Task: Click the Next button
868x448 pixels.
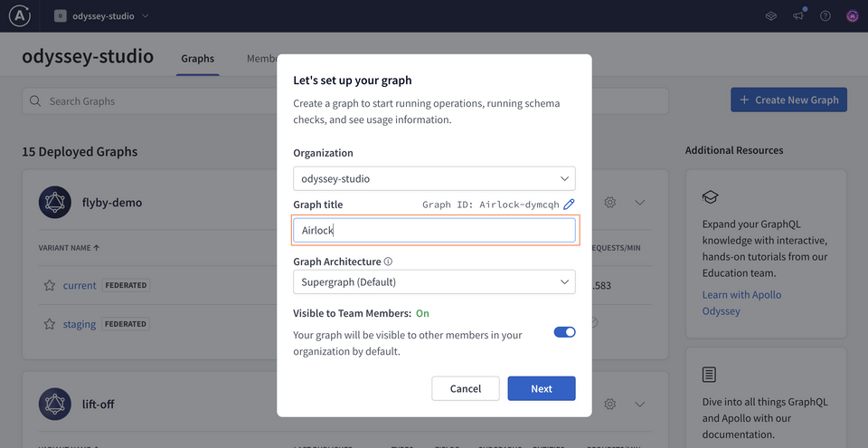Action: tap(542, 388)
